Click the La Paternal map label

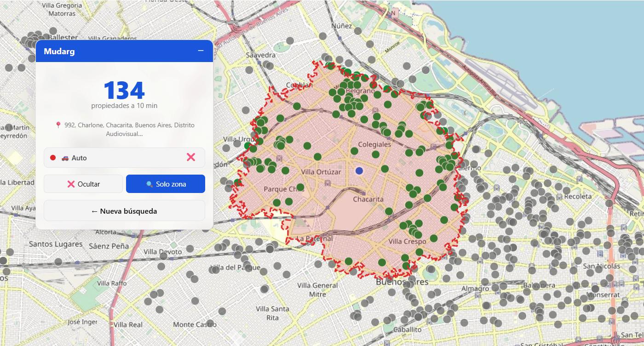click(315, 238)
